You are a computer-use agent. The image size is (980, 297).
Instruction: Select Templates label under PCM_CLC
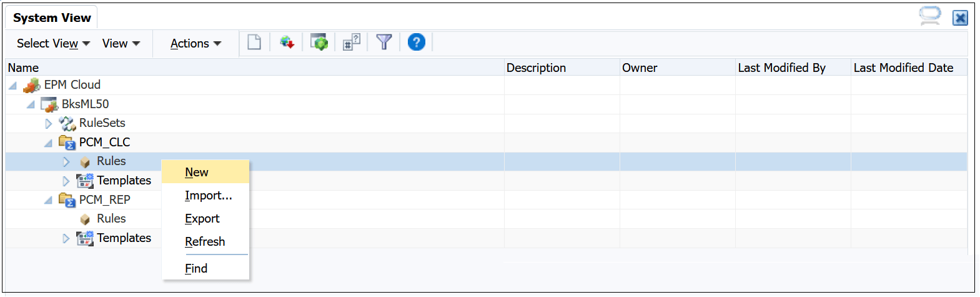(x=124, y=180)
